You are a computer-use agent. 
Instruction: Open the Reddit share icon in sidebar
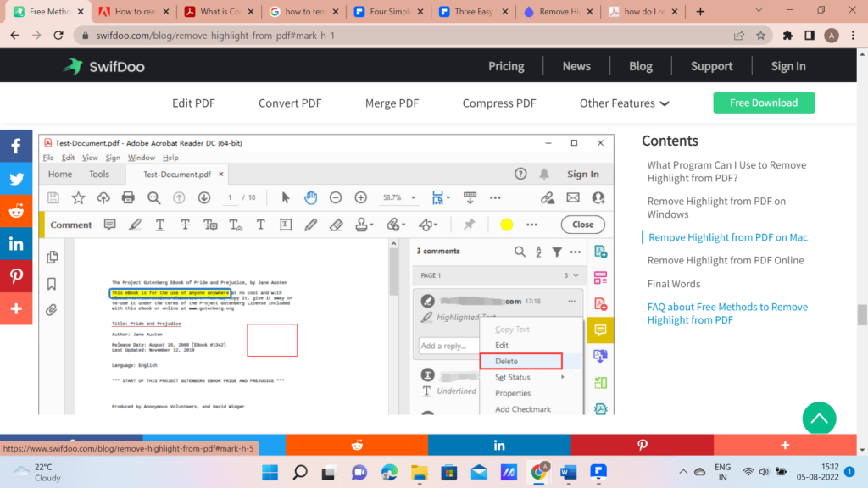16,211
